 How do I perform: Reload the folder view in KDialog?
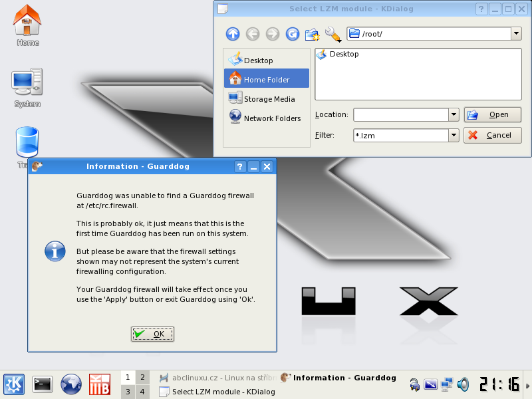click(293, 34)
